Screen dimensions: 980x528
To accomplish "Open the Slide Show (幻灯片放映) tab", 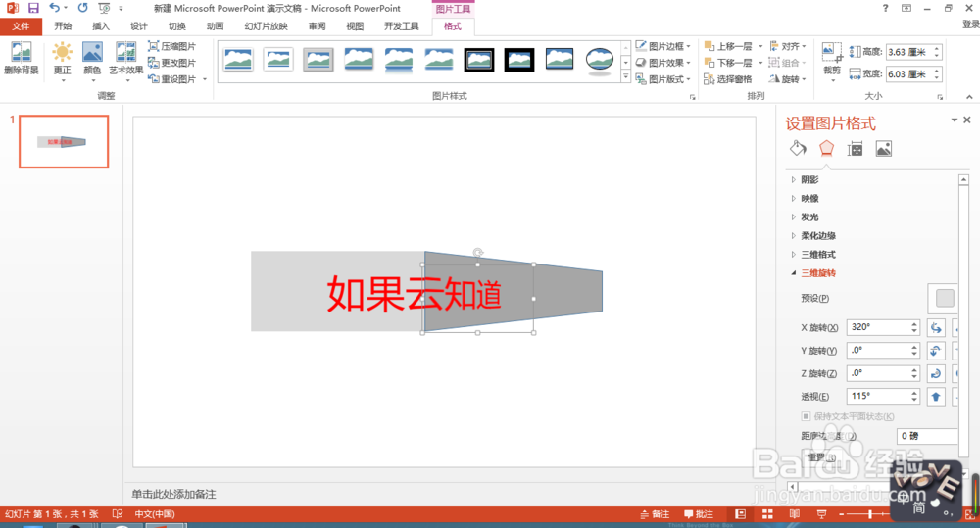I will coord(266,26).
